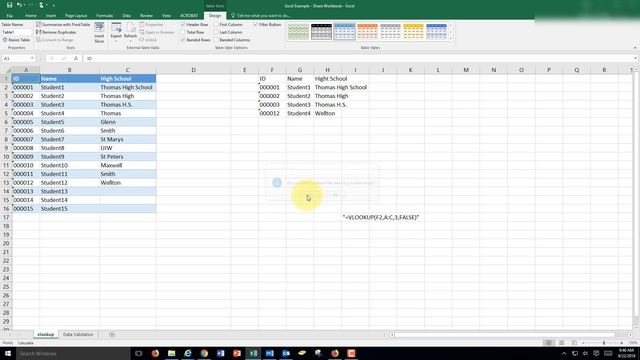Click Remove Duplicates
Screen dimensions: 640x360
tap(56, 32)
